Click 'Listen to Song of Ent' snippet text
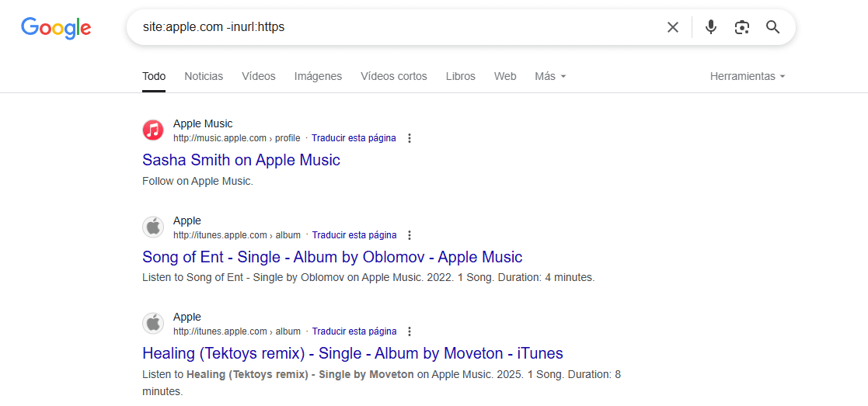The width and height of the screenshot is (868, 406). 368,278
